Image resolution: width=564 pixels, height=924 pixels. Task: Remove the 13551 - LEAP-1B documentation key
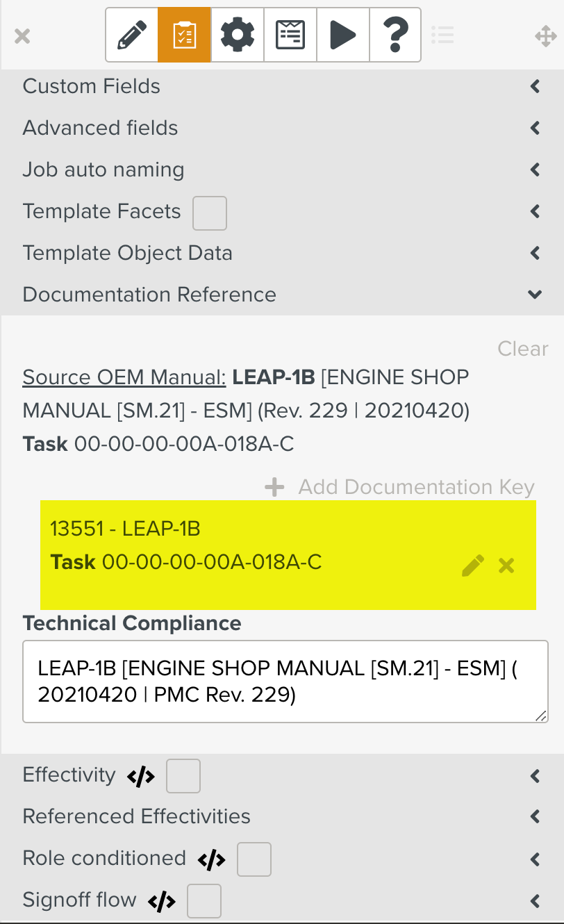[507, 566]
